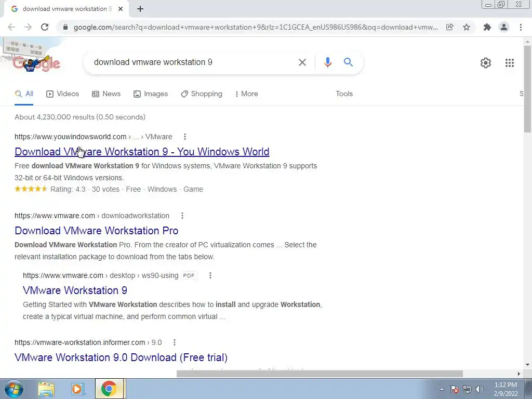
Task: Open the Windows Start button
Action: tap(14, 389)
